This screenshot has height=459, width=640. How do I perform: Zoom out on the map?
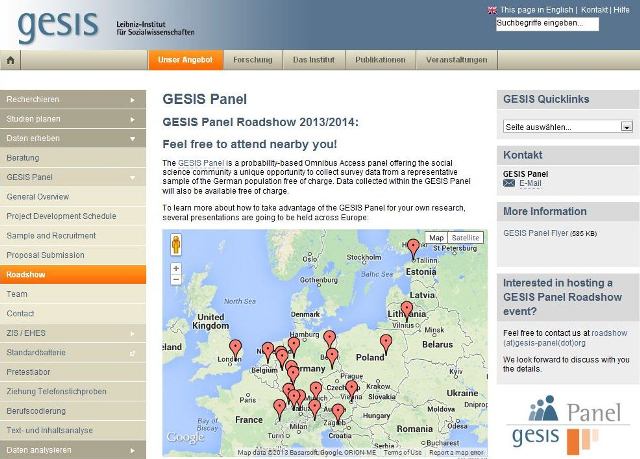pyautogui.click(x=176, y=280)
